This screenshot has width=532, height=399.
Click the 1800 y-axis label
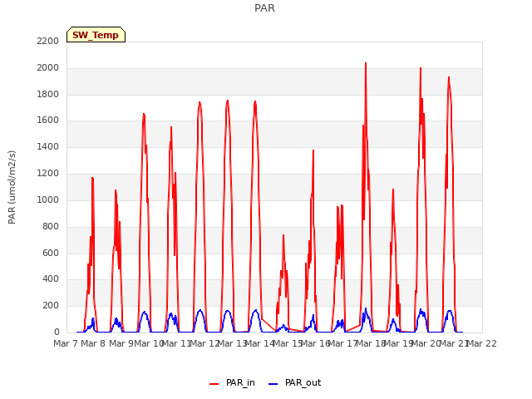coord(48,94)
